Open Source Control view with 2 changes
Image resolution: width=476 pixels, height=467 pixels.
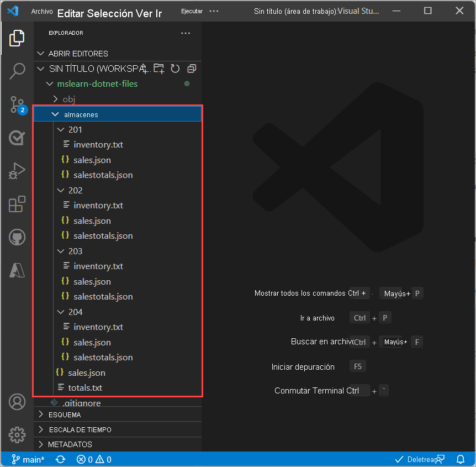[x=17, y=104]
